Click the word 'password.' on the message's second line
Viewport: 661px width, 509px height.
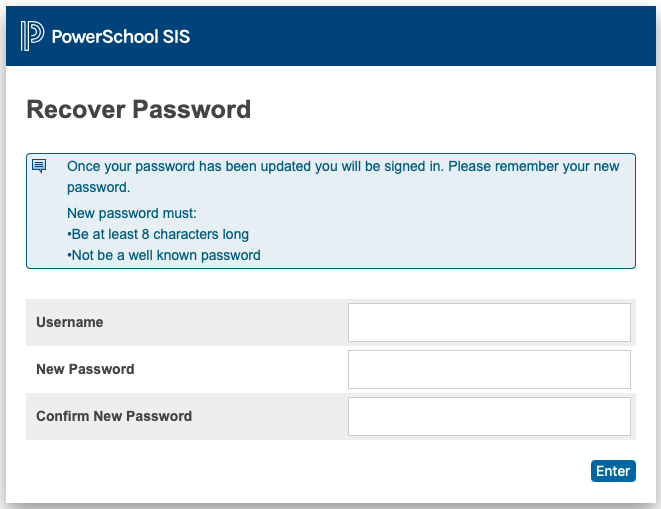click(x=99, y=187)
